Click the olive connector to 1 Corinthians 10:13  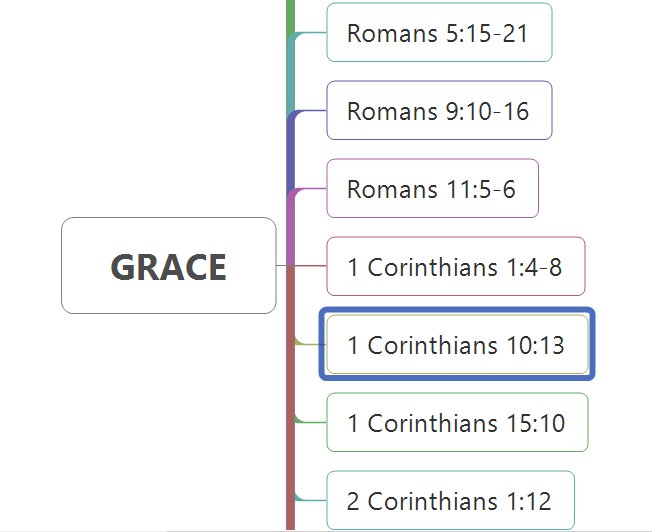311,344
